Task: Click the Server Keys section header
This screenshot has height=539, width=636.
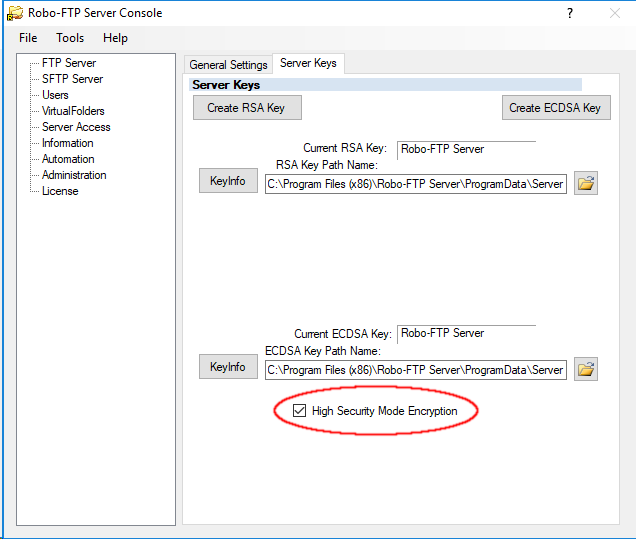Action: coord(385,85)
